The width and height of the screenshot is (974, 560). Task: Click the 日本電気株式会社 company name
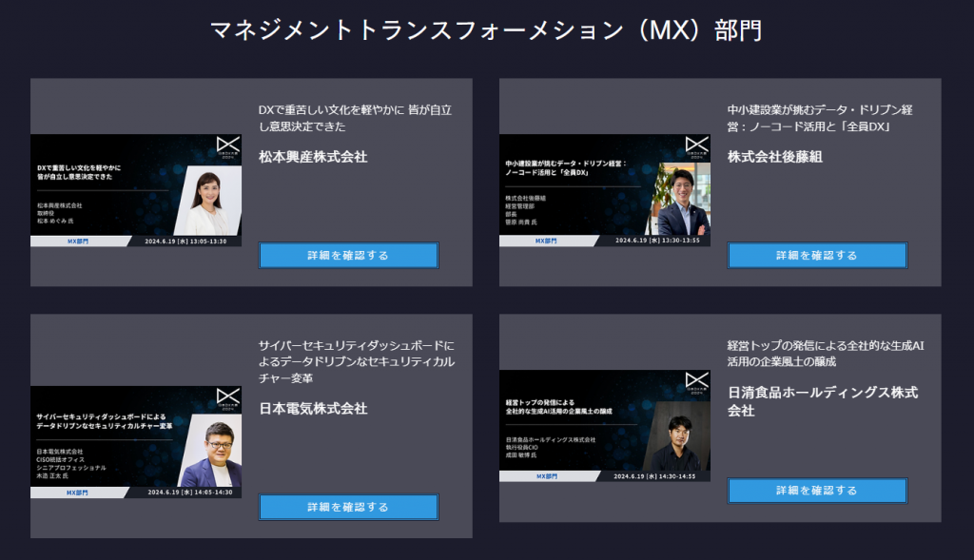point(313,409)
